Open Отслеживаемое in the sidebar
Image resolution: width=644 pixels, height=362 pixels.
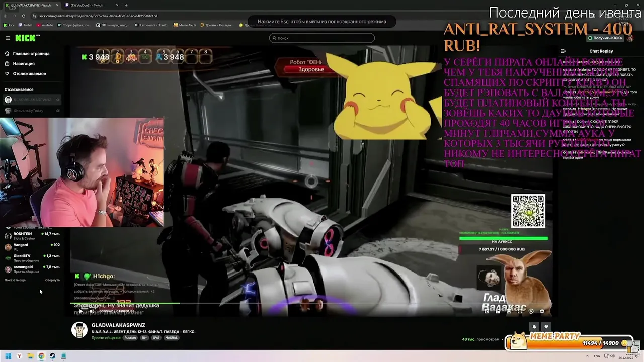click(26, 74)
